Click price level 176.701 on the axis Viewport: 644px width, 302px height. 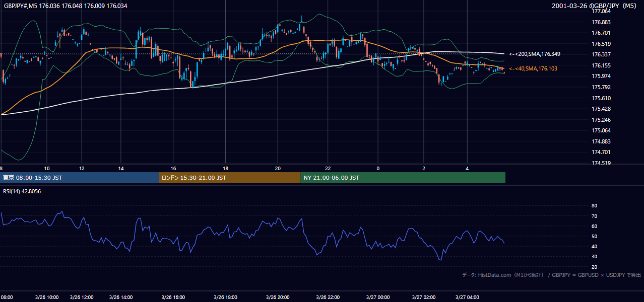[601, 33]
